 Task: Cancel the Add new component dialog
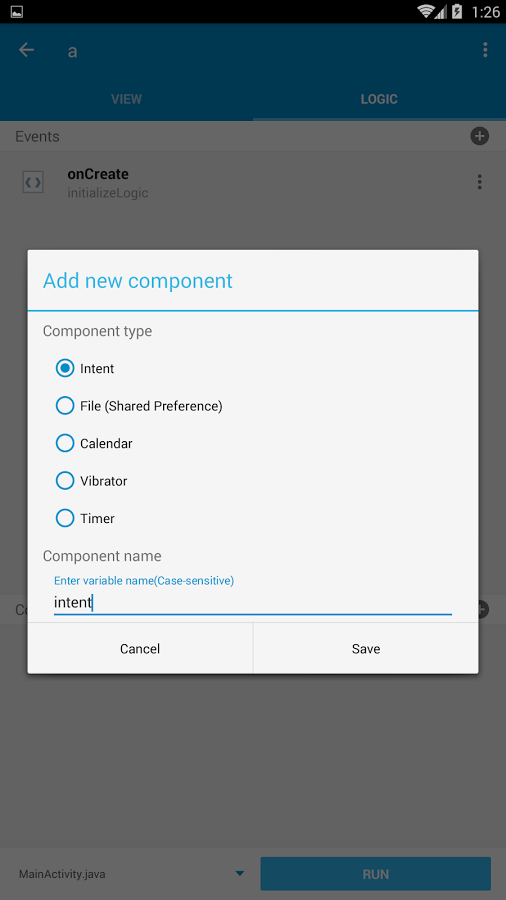click(x=140, y=649)
